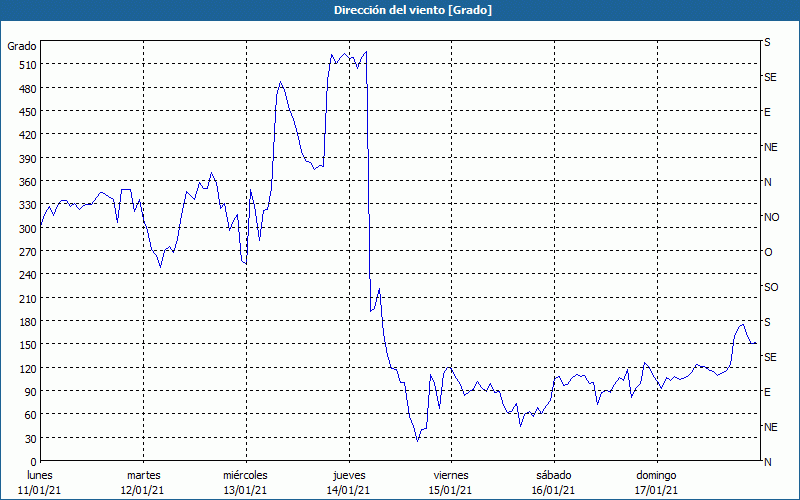Click the 'sábado' day label
The height and width of the screenshot is (500, 800).
[x=554, y=475]
